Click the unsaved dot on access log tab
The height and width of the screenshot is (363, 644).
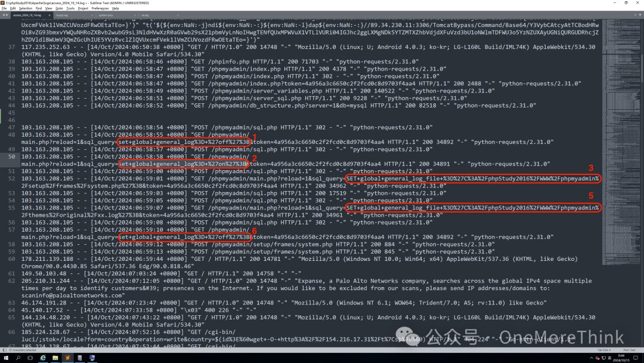49,15
